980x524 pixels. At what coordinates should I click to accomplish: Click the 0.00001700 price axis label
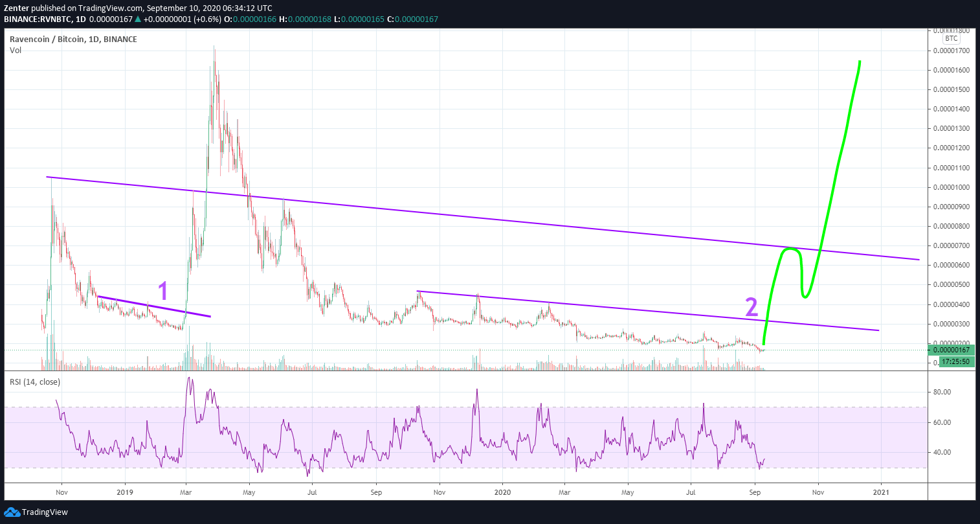[951, 51]
